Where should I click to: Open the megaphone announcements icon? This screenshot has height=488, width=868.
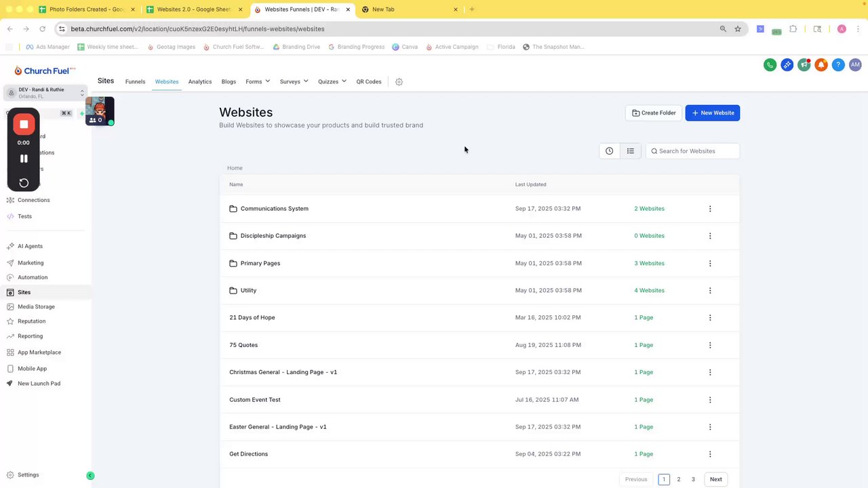pos(804,65)
